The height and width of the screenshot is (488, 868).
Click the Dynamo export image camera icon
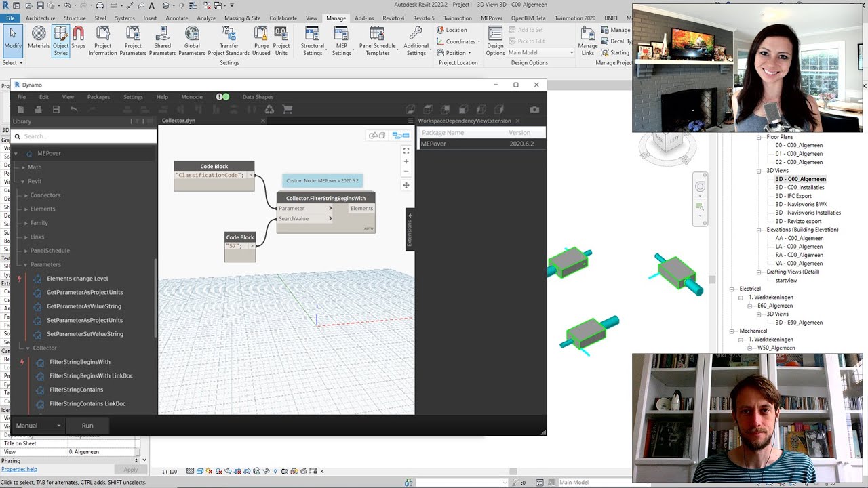534,109
